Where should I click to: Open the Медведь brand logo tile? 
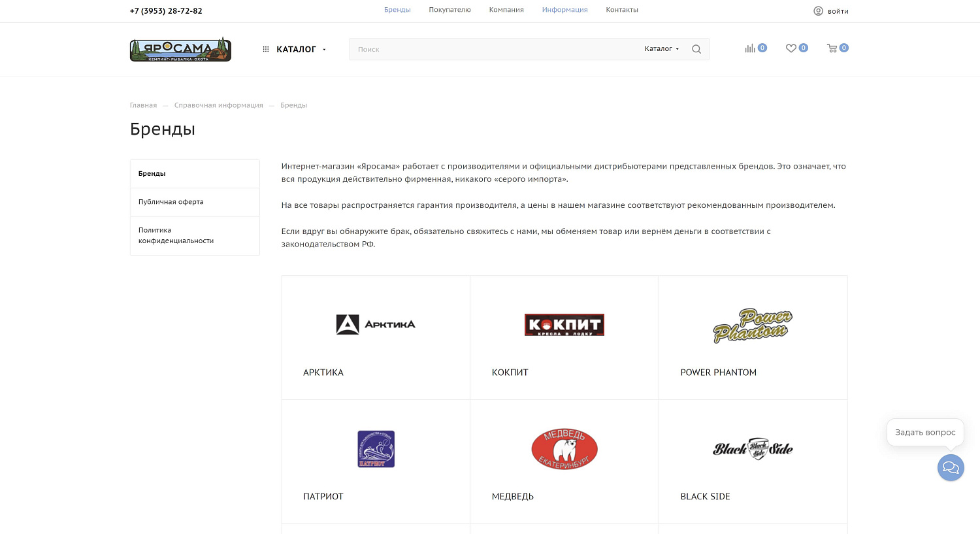point(564,449)
